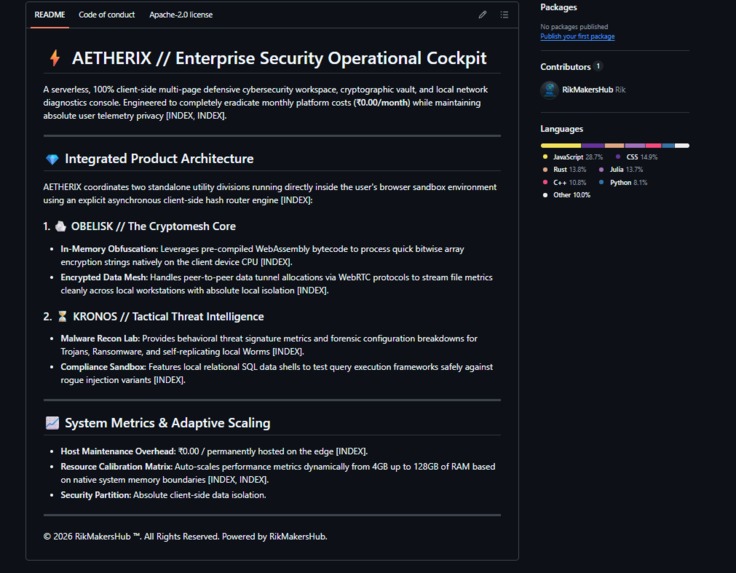736x573 pixels.
Task: Click the 'Malware Recon Lab:' bold text
Action: (100, 338)
